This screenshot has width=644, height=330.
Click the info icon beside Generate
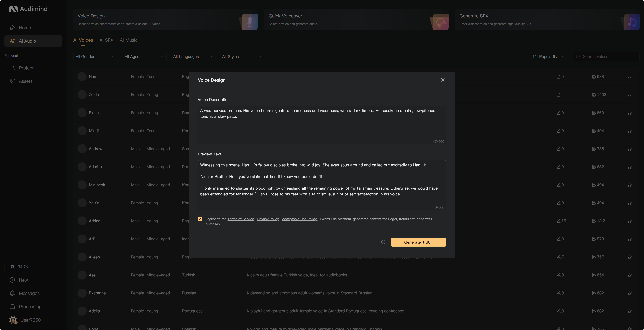pos(383,242)
